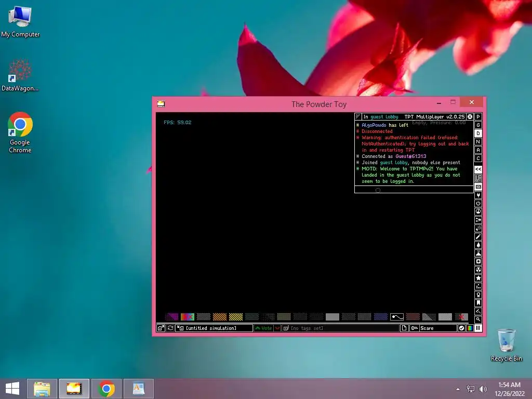Viewport: 532px width, 399px height.
Task: Open the Lua script manager icon
Action: coord(478,178)
